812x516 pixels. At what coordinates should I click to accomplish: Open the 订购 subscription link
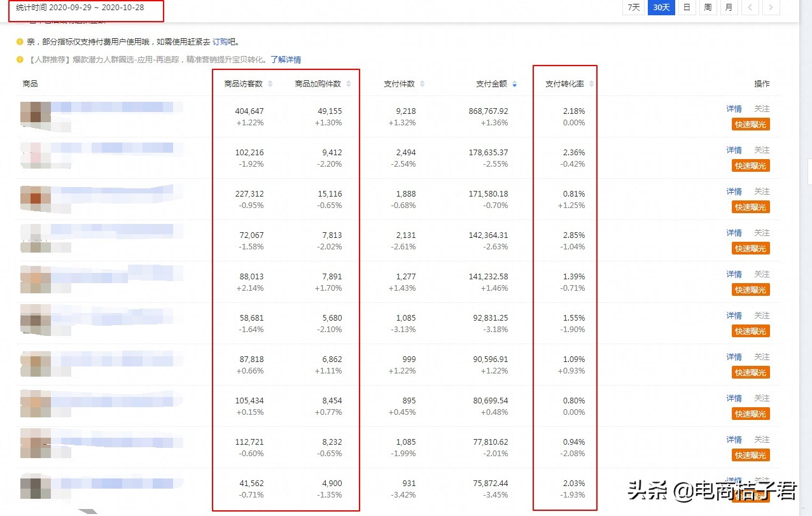click(x=220, y=42)
